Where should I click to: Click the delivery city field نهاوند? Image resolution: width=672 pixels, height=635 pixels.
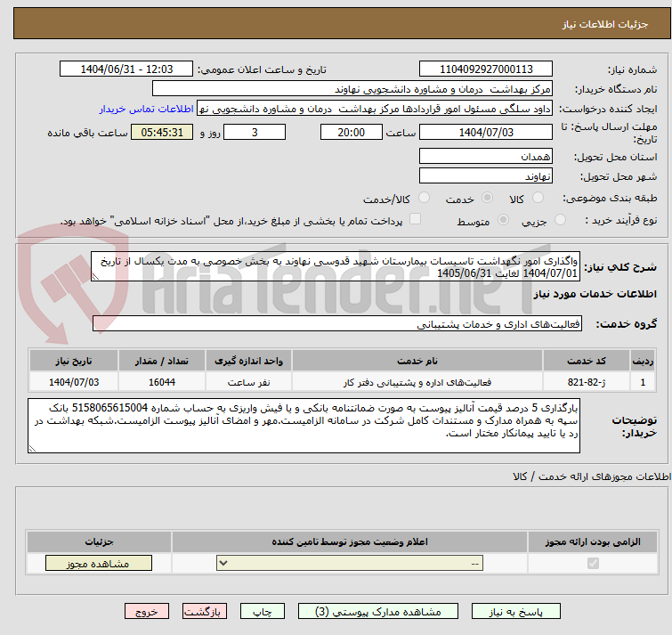(486, 175)
